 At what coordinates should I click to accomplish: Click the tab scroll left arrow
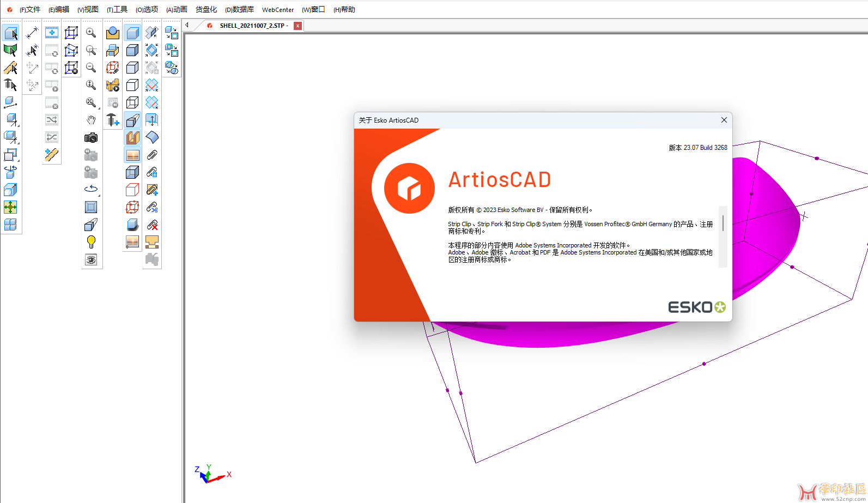coord(187,25)
